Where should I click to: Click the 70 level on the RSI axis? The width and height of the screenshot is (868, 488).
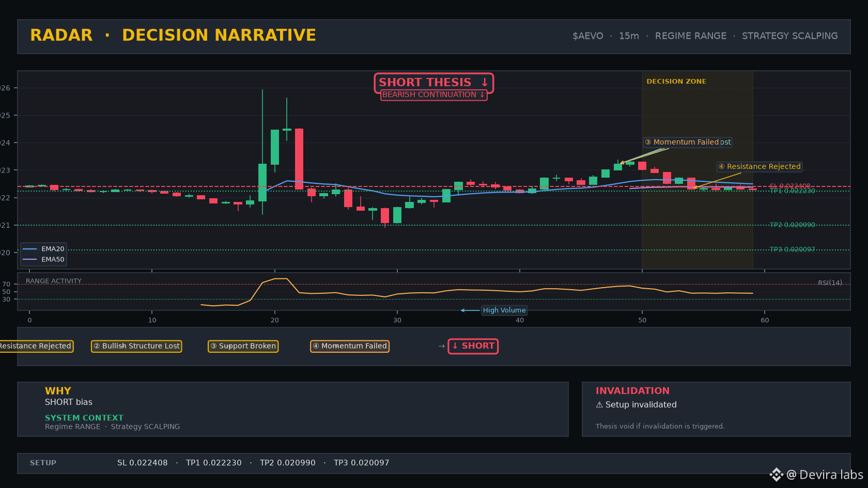6,285
